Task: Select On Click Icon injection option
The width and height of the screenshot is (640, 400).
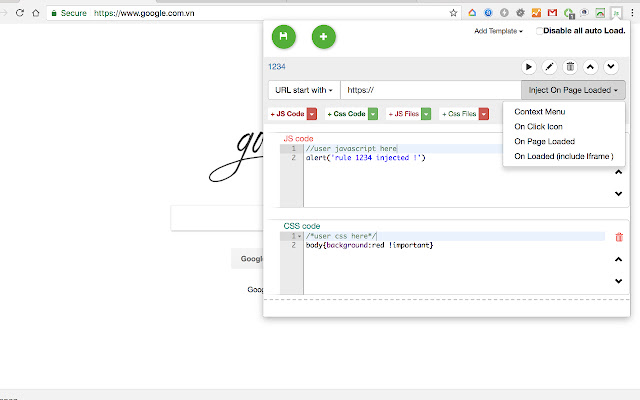Action: tap(540, 127)
